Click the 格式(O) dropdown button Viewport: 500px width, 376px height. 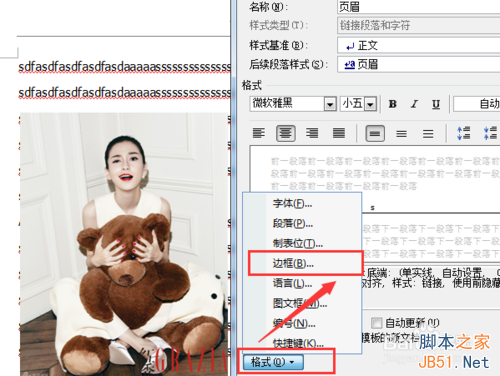[x=273, y=362]
